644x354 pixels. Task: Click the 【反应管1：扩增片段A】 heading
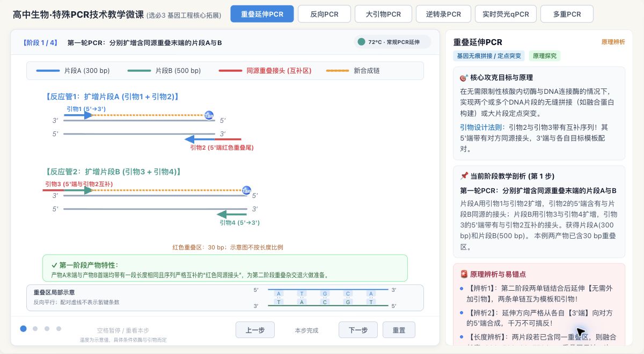click(x=111, y=97)
